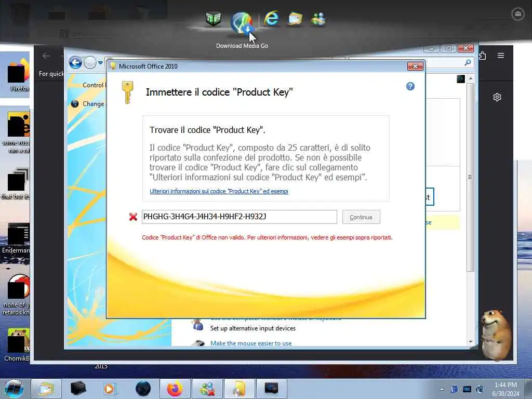This screenshot has width=532, height=399.
Task: Open the Enderman desktop icon
Action: [x=16, y=238]
